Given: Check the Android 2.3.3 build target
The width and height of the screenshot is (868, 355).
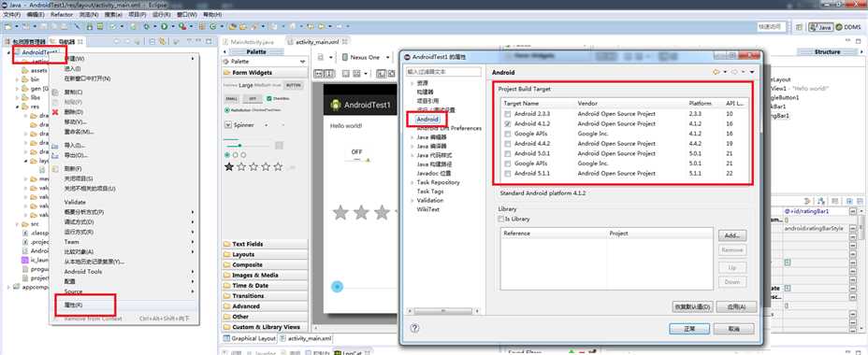Looking at the screenshot, I should 508,114.
